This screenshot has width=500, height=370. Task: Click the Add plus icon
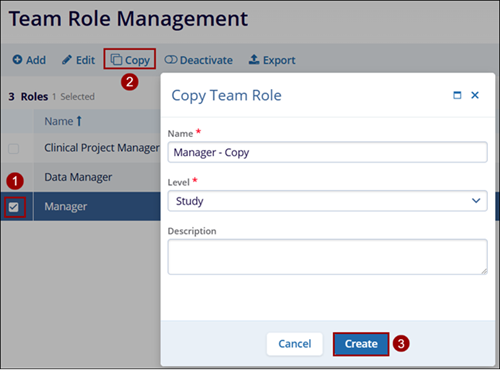[17, 60]
